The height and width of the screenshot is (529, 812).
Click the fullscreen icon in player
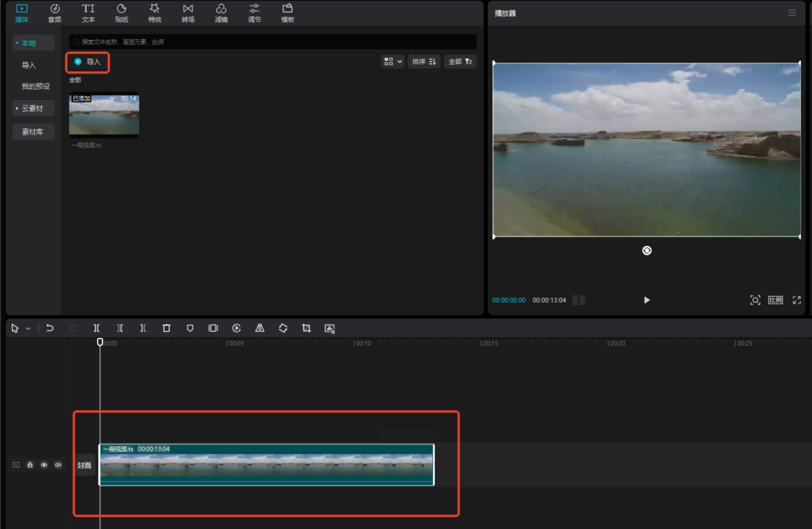coord(797,300)
